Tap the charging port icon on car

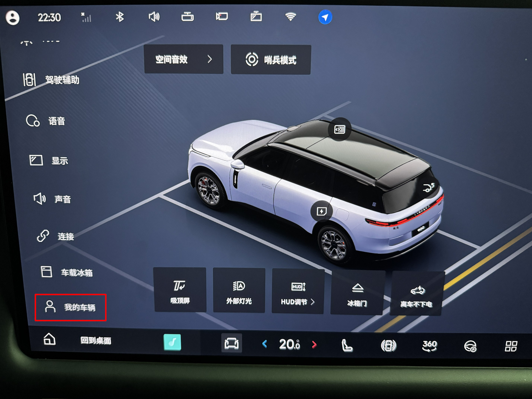[x=321, y=212]
